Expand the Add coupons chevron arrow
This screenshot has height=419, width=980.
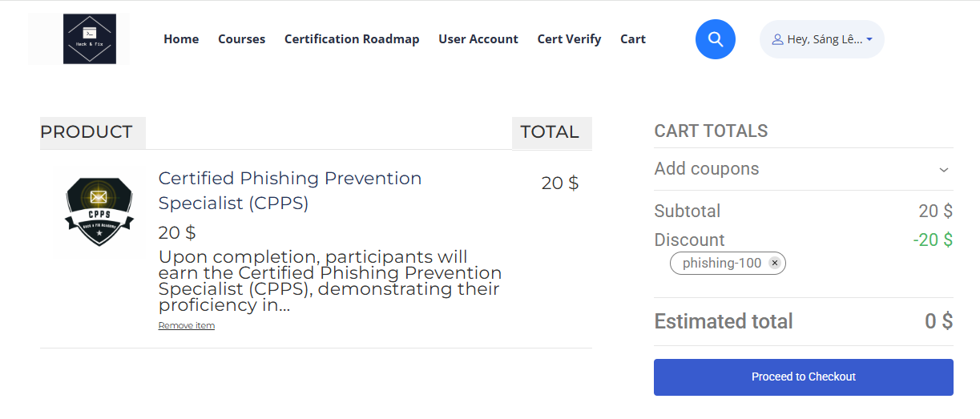[944, 170]
